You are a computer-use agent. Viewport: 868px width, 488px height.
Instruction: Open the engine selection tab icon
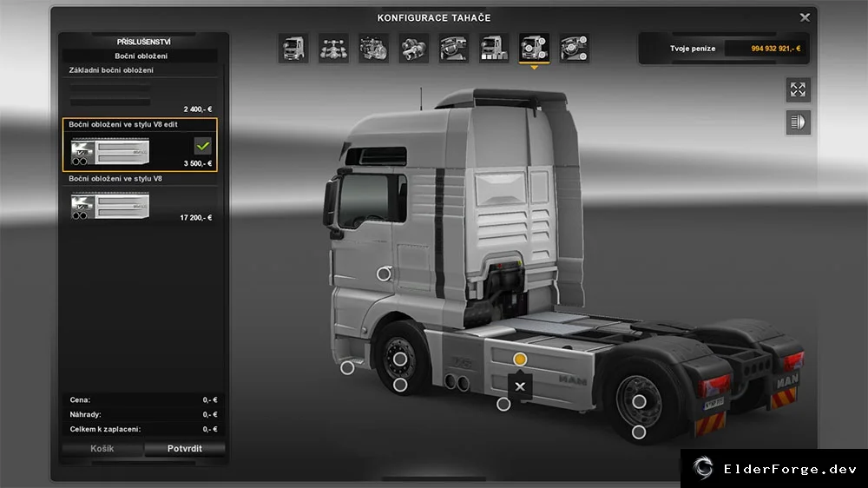point(373,48)
